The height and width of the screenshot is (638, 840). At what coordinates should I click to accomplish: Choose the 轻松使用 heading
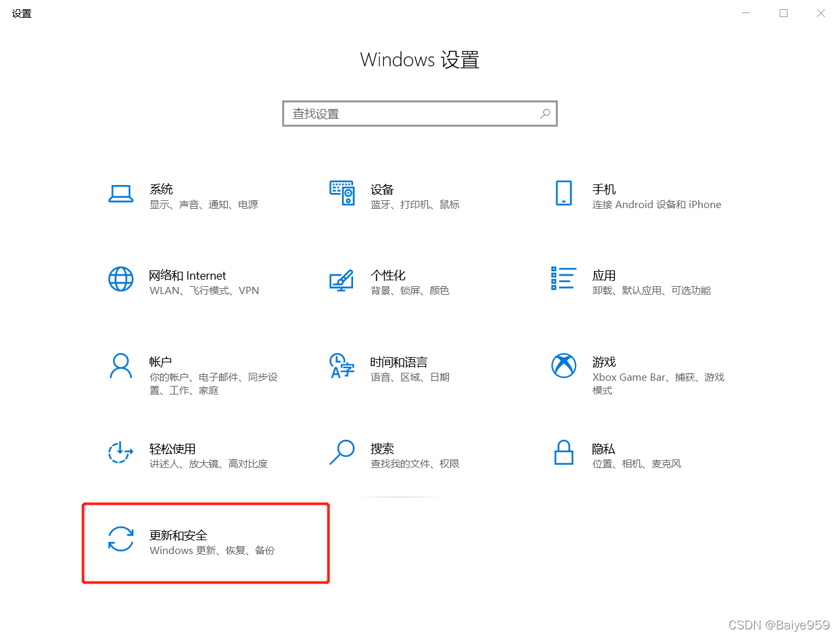click(x=173, y=449)
